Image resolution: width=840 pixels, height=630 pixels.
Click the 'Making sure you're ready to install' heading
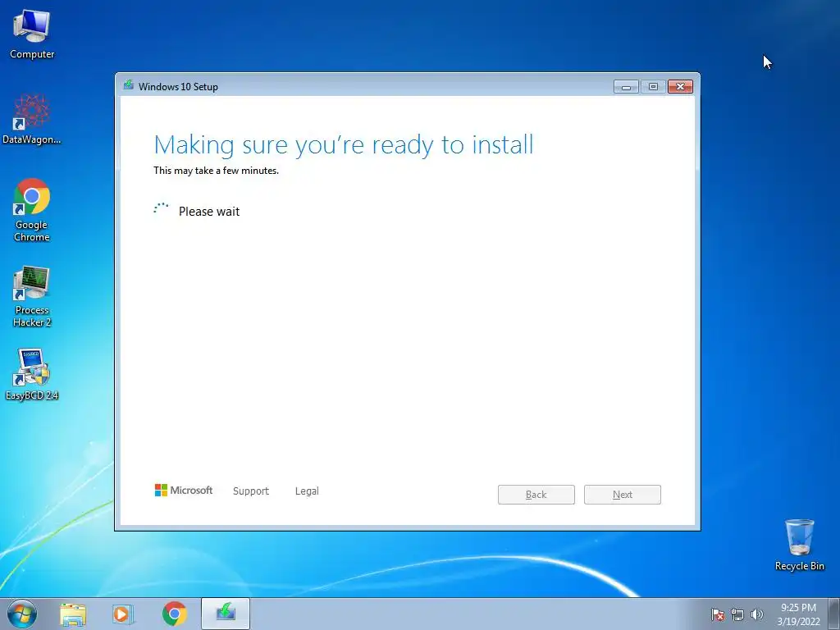(344, 144)
